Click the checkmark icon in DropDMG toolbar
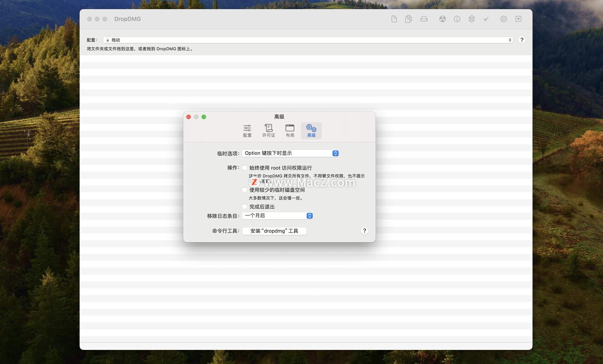 [x=486, y=19]
